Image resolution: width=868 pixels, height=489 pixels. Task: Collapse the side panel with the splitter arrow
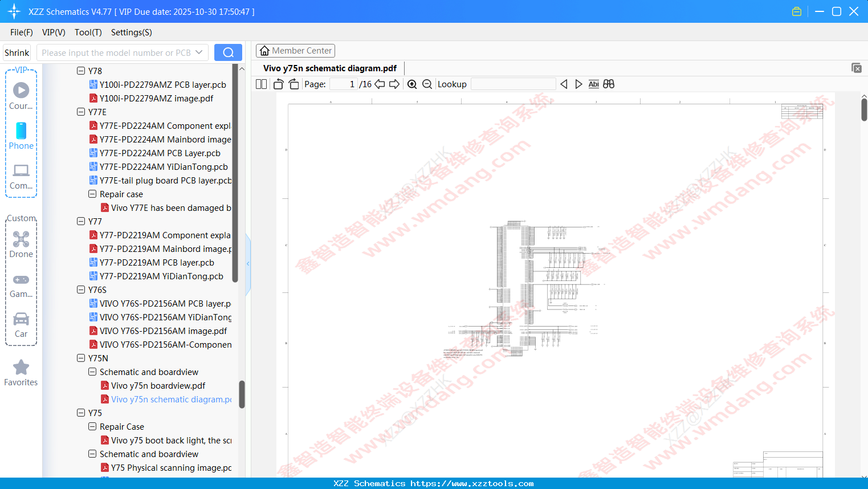tap(248, 264)
